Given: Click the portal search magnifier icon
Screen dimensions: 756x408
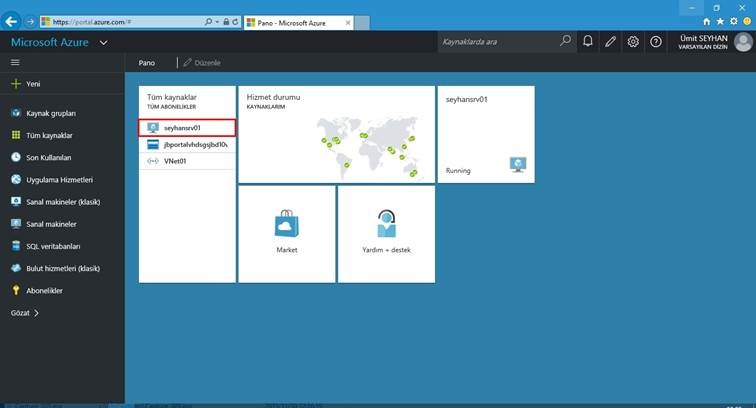Looking at the screenshot, I should click(566, 41).
